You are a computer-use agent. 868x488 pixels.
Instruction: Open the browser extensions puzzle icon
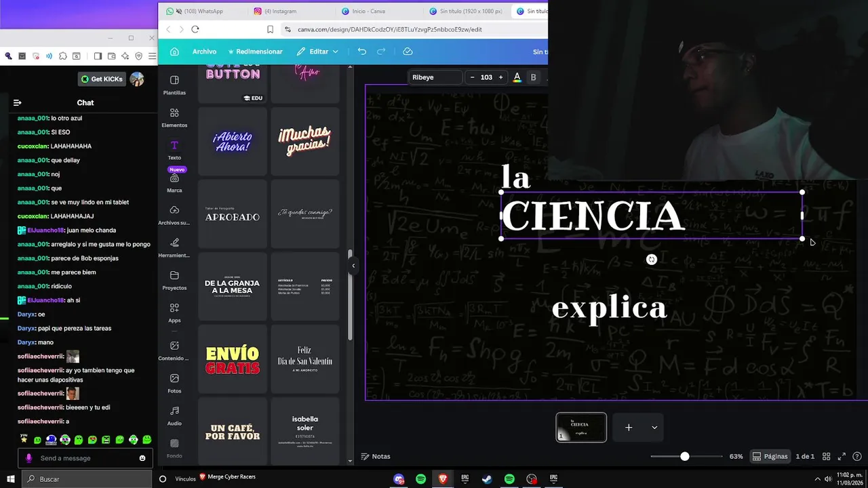(x=63, y=56)
